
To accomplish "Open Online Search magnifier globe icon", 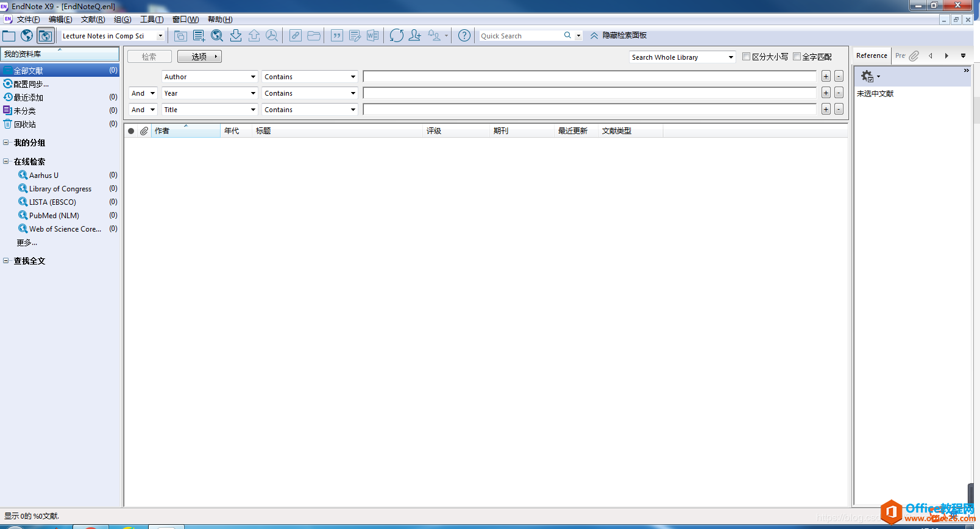I will 217,36.
